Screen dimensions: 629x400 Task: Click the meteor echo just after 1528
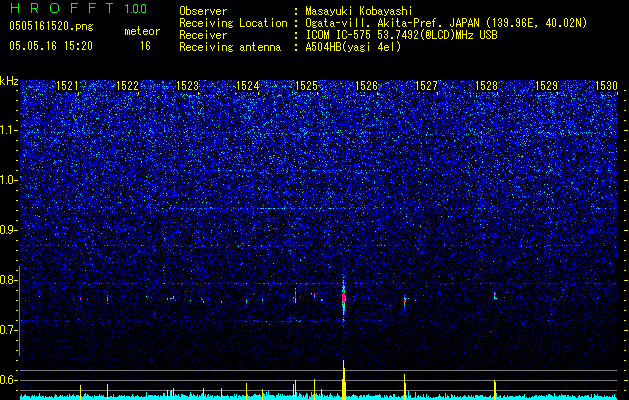pos(495,296)
